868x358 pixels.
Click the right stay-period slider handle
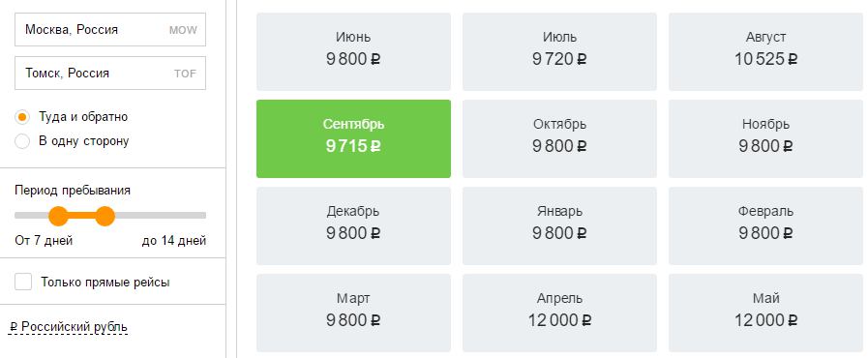point(105,216)
